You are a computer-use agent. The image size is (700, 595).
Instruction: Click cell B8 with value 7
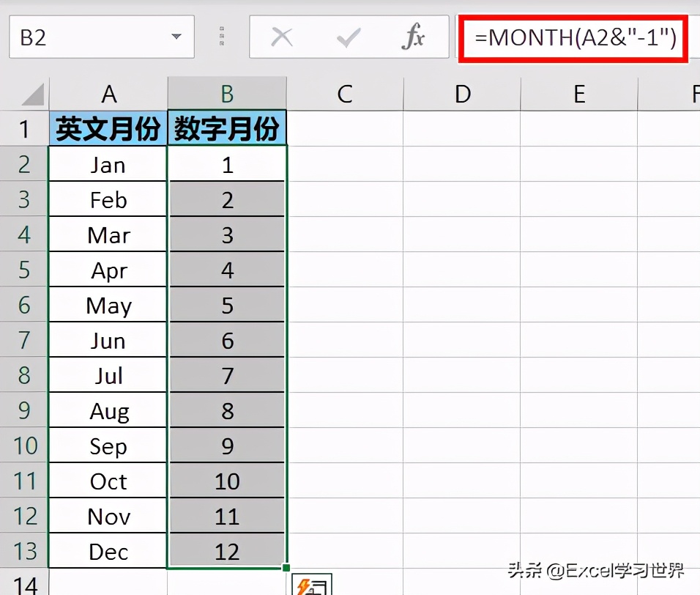coord(227,374)
